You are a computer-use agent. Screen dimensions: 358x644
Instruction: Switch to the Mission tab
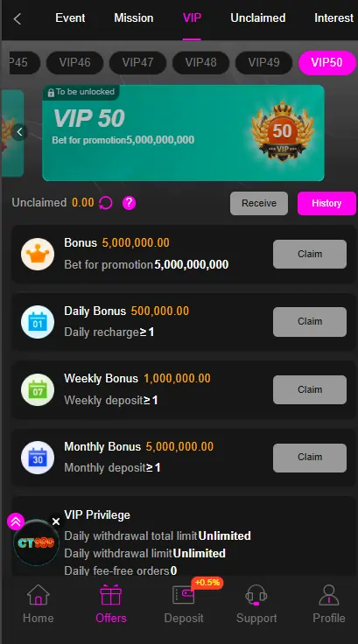coord(134,18)
